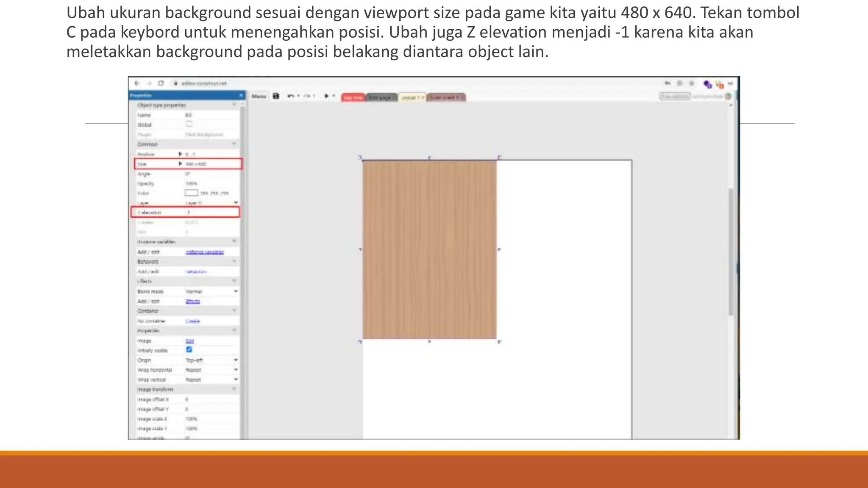Click the Name field with value BG

coord(211,115)
